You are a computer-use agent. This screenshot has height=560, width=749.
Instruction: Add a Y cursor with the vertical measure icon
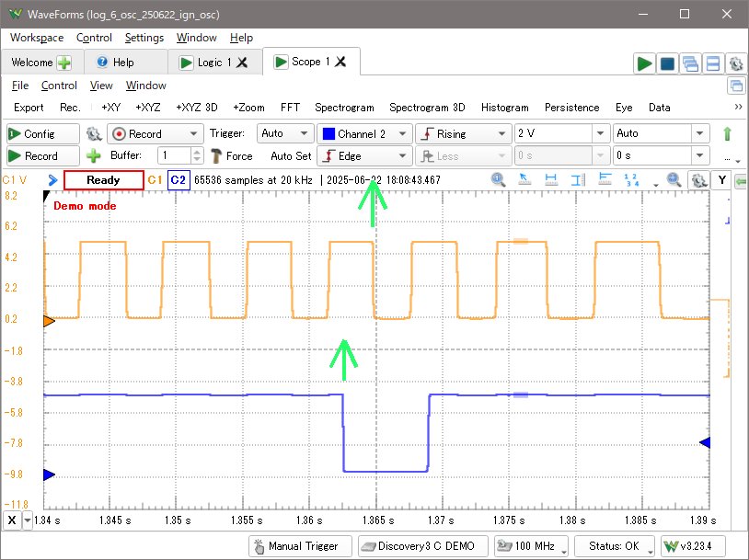tap(578, 179)
